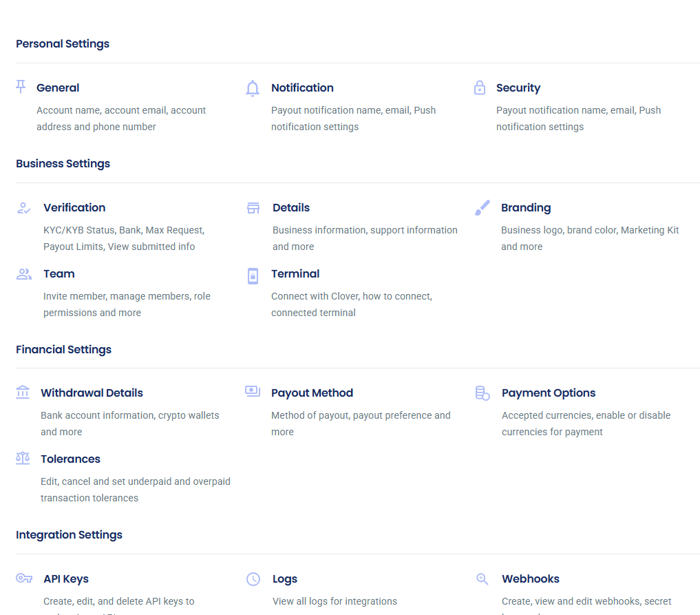Image resolution: width=700 pixels, height=615 pixels.
Task: Select the Team members icon
Action: click(23, 274)
